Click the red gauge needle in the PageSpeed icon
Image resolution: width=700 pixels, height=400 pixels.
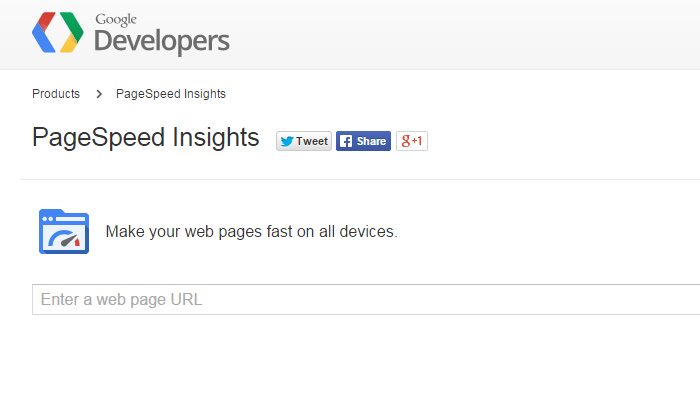point(74,240)
